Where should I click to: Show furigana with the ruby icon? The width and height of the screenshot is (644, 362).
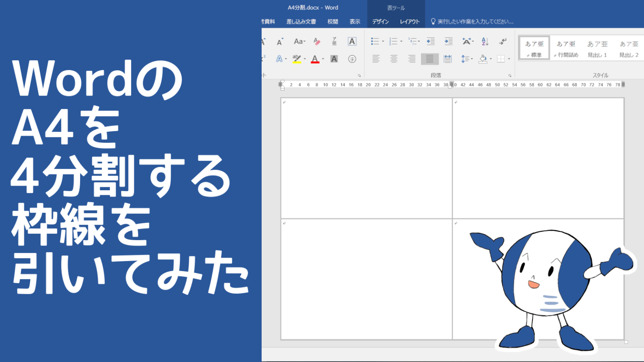click(335, 41)
